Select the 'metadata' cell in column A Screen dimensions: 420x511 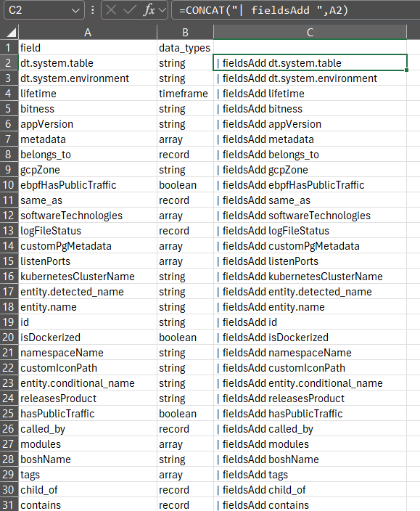pyautogui.click(x=88, y=139)
